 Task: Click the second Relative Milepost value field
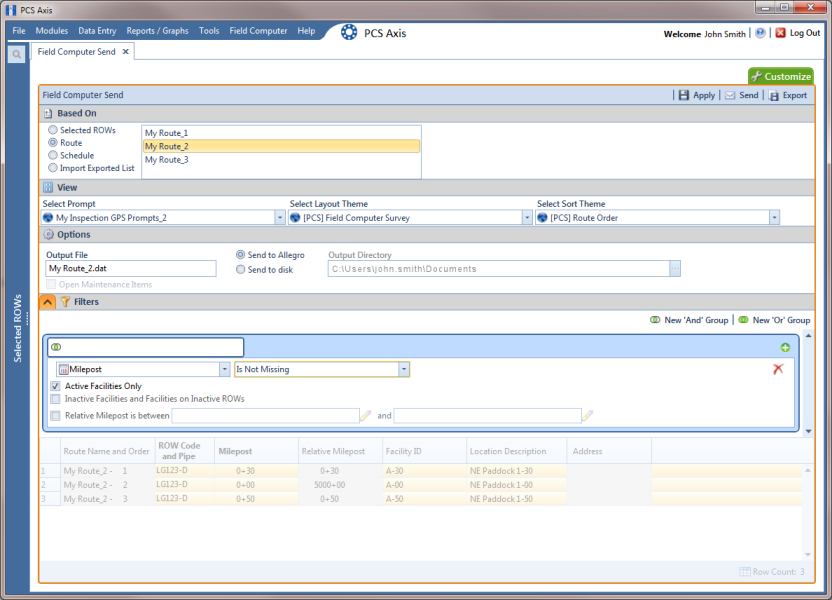[x=487, y=415]
